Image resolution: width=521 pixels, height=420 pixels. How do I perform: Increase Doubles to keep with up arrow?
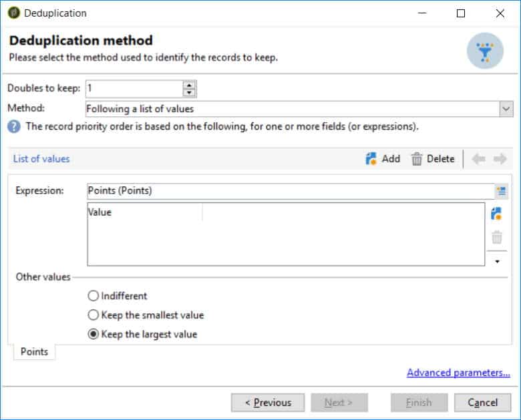click(190, 85)
